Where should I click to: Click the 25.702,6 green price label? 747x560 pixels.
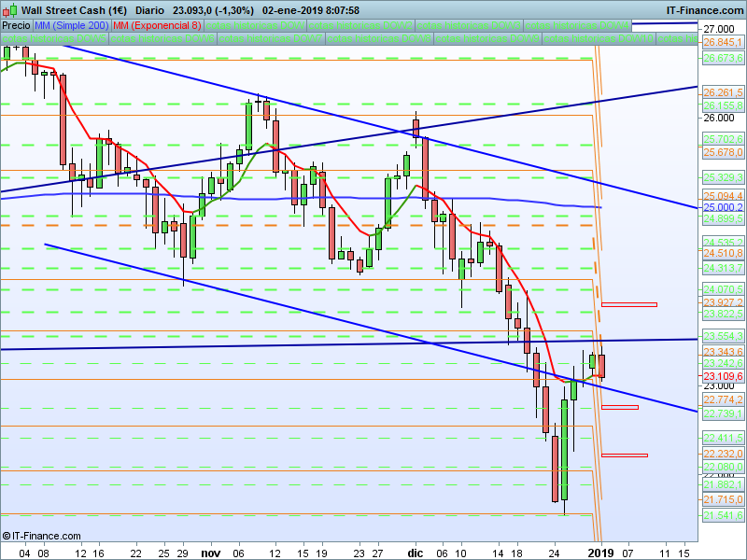click(x=723, y=139)
